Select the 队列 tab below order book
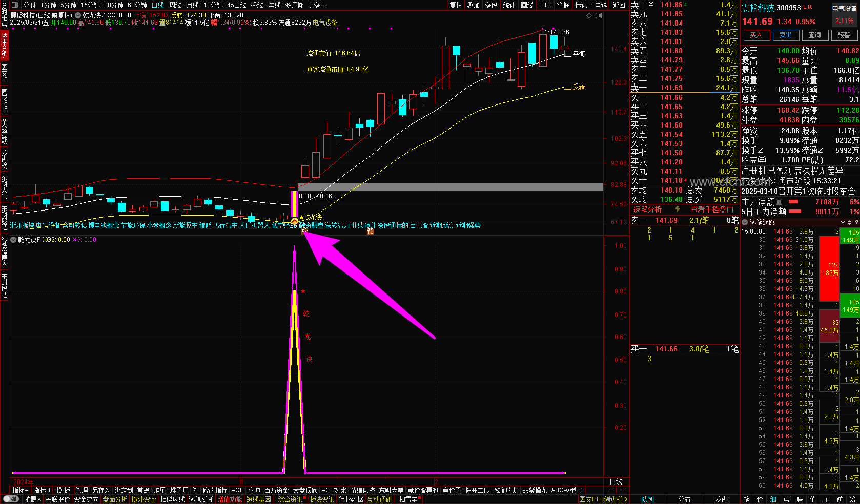This screenshot has height=504, width=860. (x=647, y=499)
